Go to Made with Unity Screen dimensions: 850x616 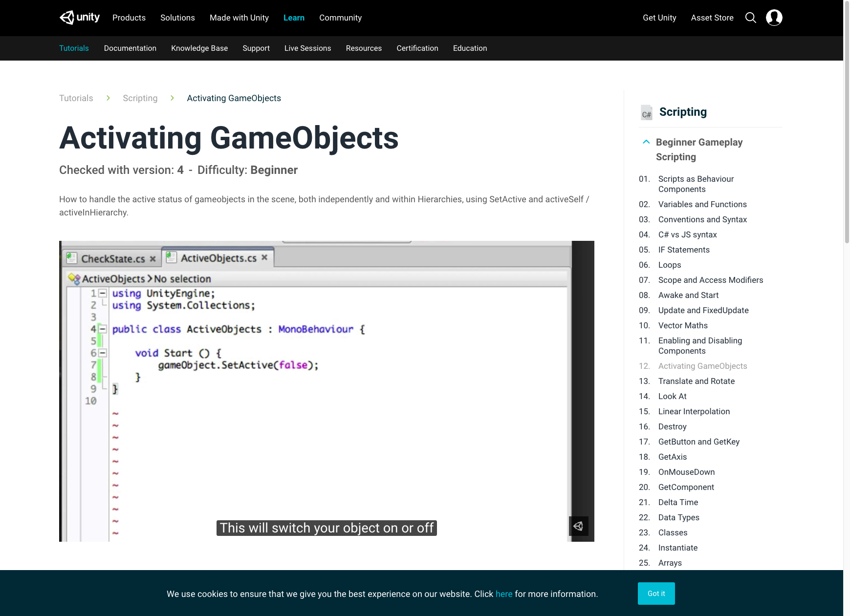click(x=239, y=18)
